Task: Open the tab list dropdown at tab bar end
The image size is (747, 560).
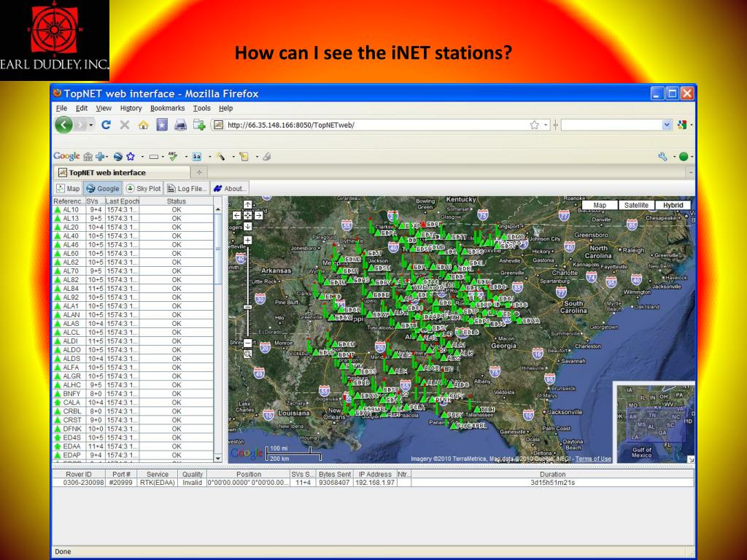Action: point(692,172)
